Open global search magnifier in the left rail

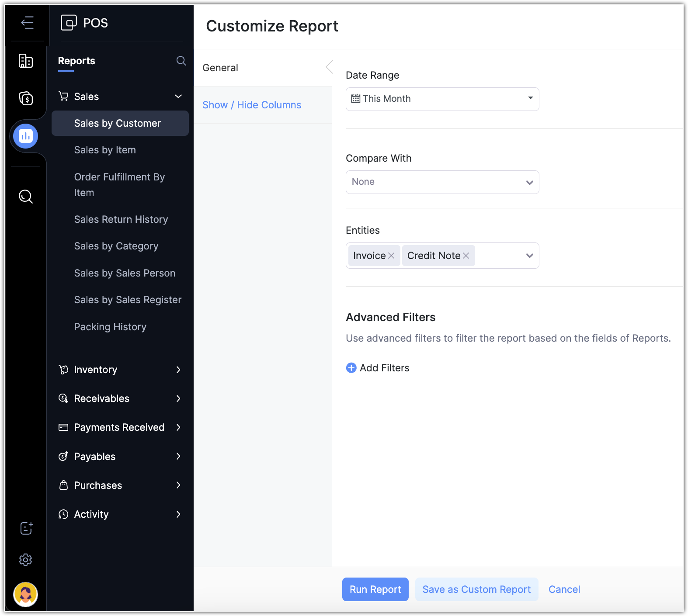[x=26, y=197]
